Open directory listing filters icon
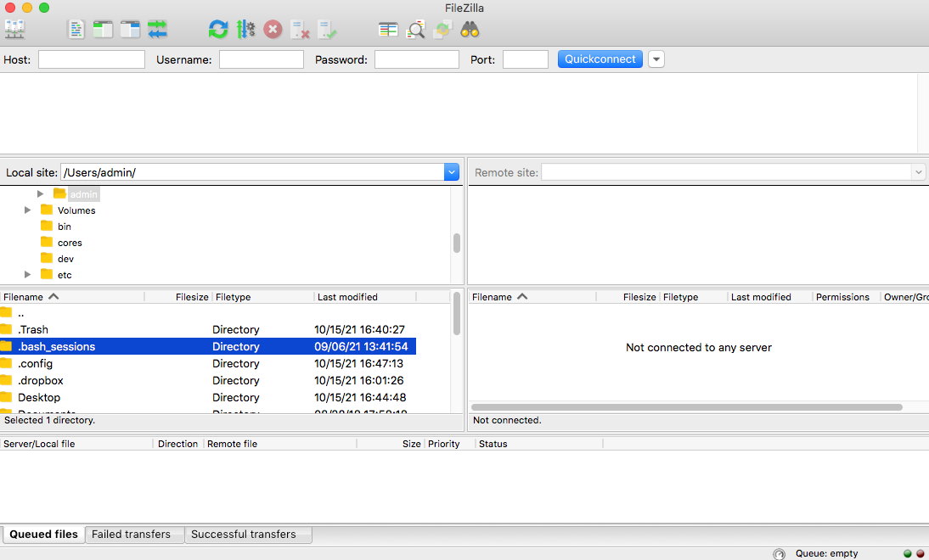This screenshot has height=560, width=929. (388, 29)
